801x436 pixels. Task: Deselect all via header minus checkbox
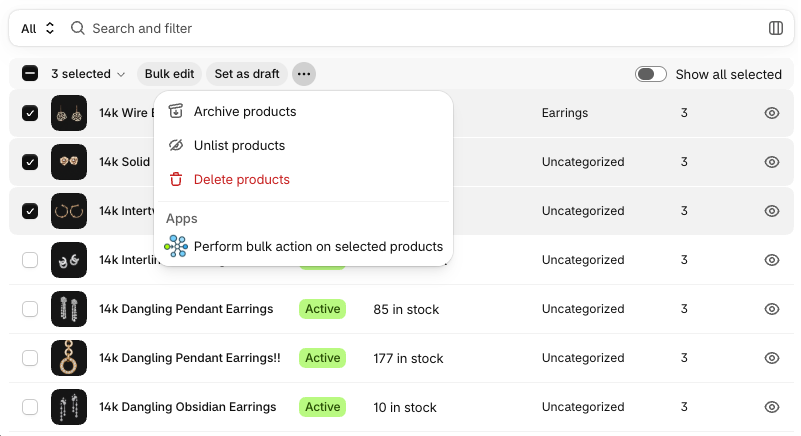(30, 74)
